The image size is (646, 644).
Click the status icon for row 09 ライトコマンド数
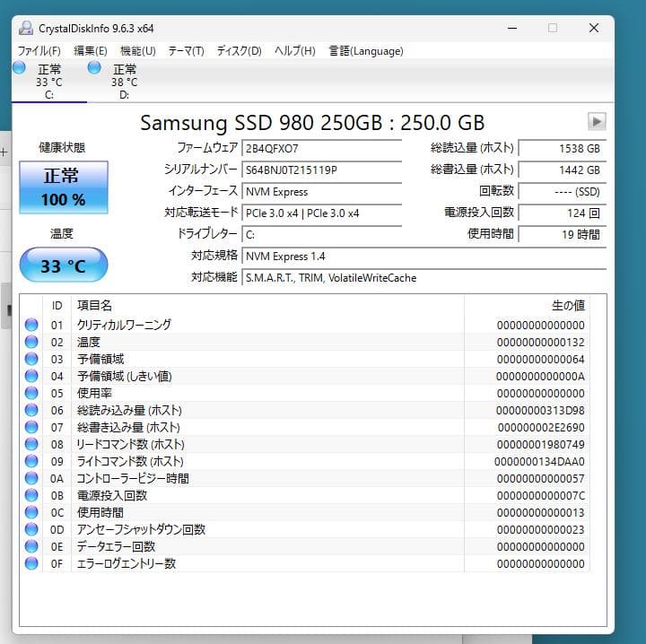tap(31, 461)
